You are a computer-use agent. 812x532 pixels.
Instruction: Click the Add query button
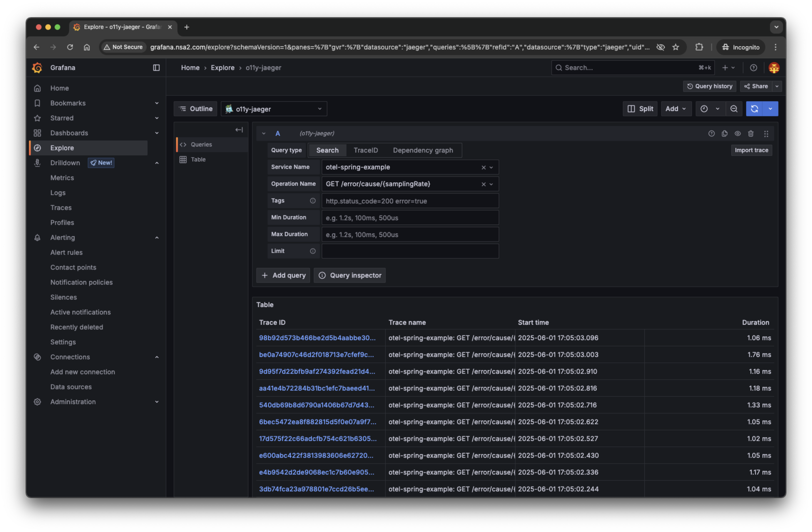283,276
